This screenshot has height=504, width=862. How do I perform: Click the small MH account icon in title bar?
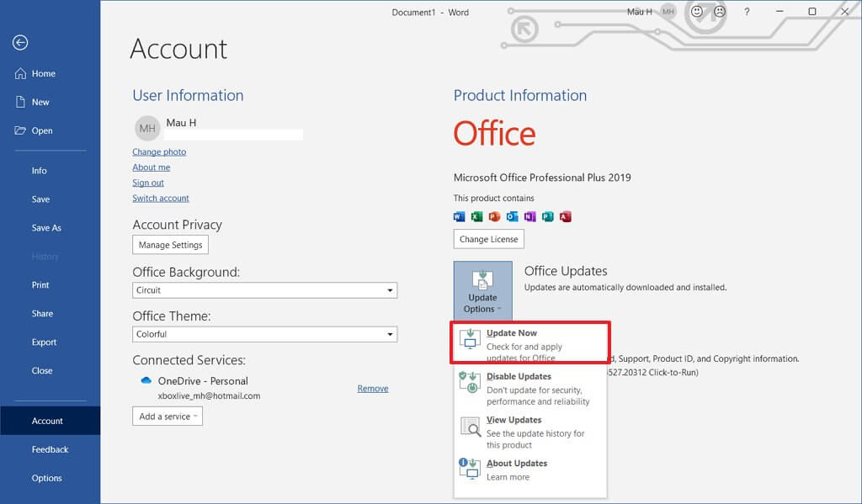point(668,12)
